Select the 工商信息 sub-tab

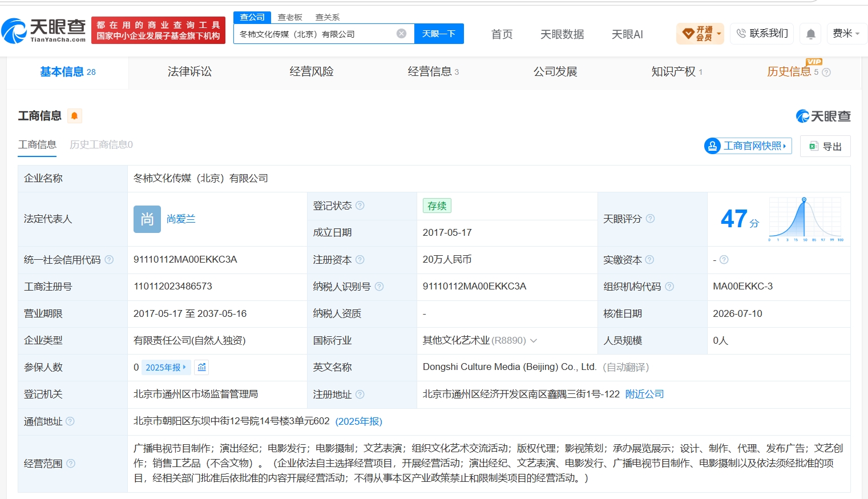click(x=37, y=145)
